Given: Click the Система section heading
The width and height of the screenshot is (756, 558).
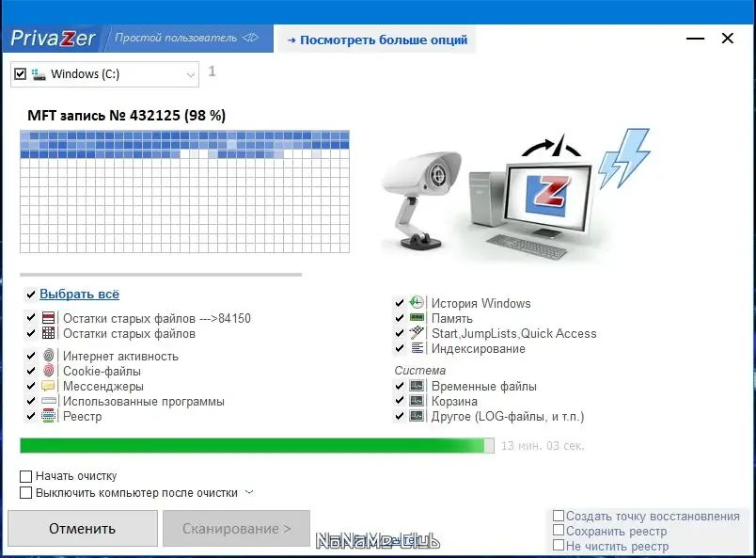Looking at the screenshot, I should pos(420,370).
